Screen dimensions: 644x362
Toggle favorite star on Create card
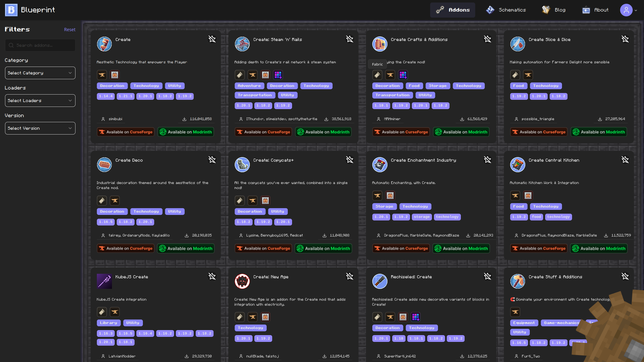[212, 39]
